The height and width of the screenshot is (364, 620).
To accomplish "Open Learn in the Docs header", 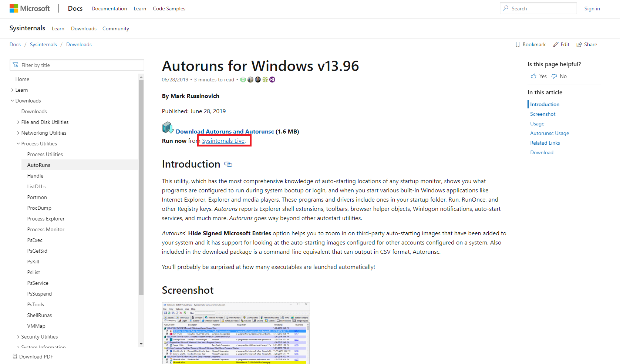I will tap(140, 9).
